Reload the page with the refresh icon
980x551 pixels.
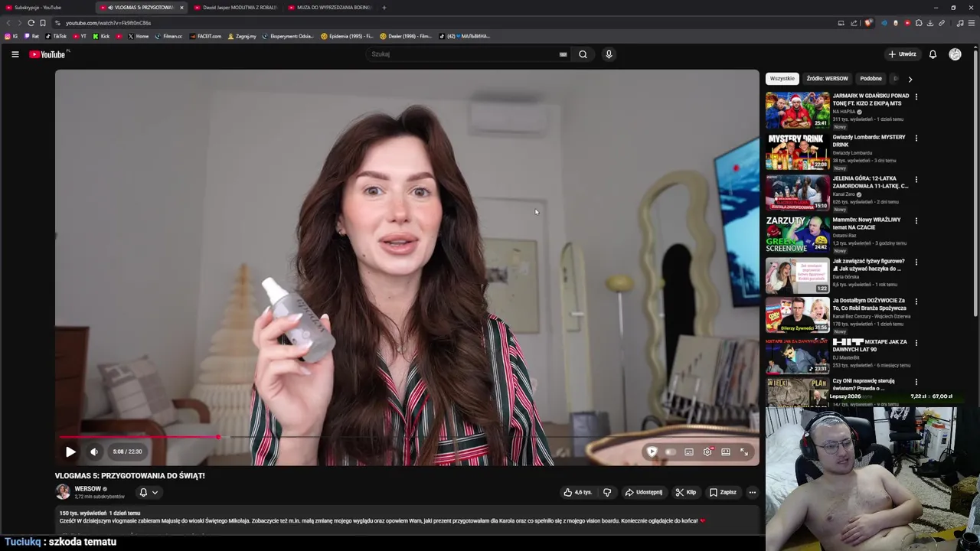(x=31, y=23)
